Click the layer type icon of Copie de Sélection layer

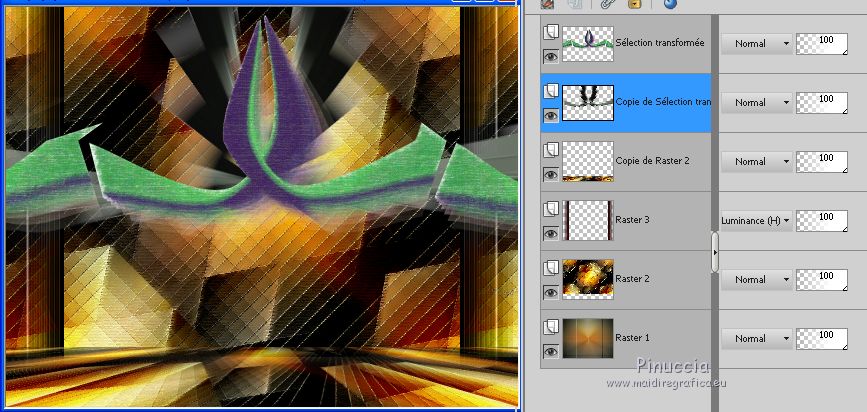coord(551,91)
